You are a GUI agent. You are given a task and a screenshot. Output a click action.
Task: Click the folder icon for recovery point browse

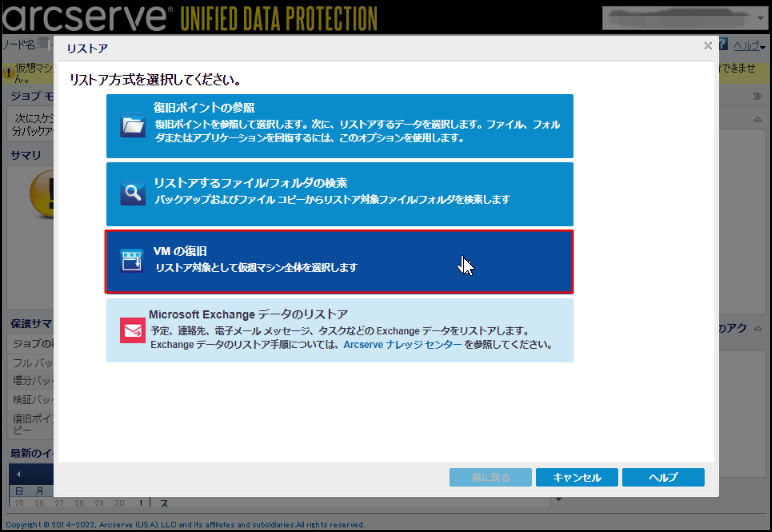coord(133,125)
